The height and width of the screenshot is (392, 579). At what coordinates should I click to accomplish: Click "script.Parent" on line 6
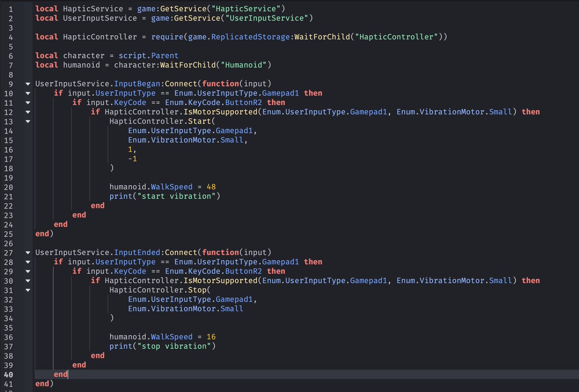pos(149,55)
